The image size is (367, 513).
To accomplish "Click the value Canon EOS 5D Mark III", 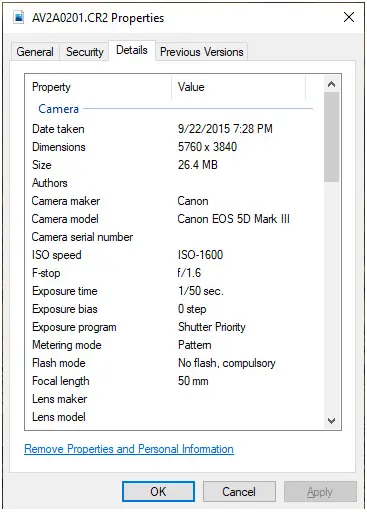I will pyautogui.click(x=233, y=219).
